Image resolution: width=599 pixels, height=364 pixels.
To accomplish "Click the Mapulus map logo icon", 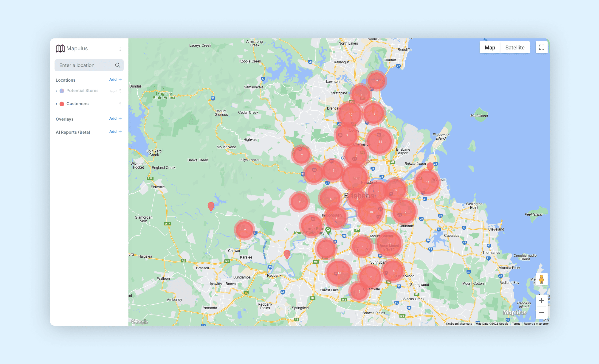I will 60,48.
